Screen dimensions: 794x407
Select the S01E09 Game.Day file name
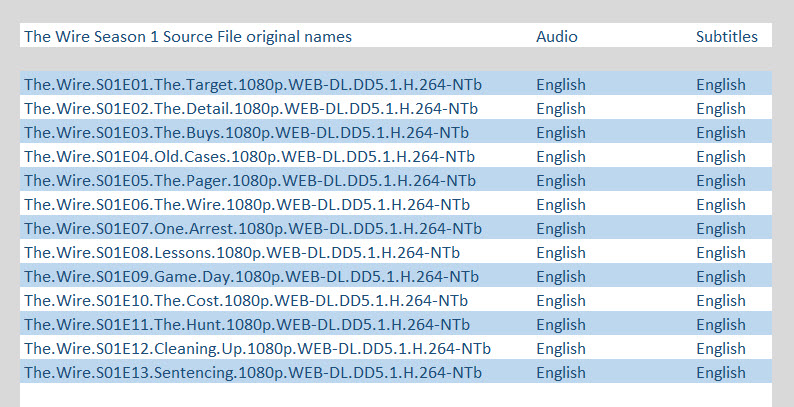point(251,277)
